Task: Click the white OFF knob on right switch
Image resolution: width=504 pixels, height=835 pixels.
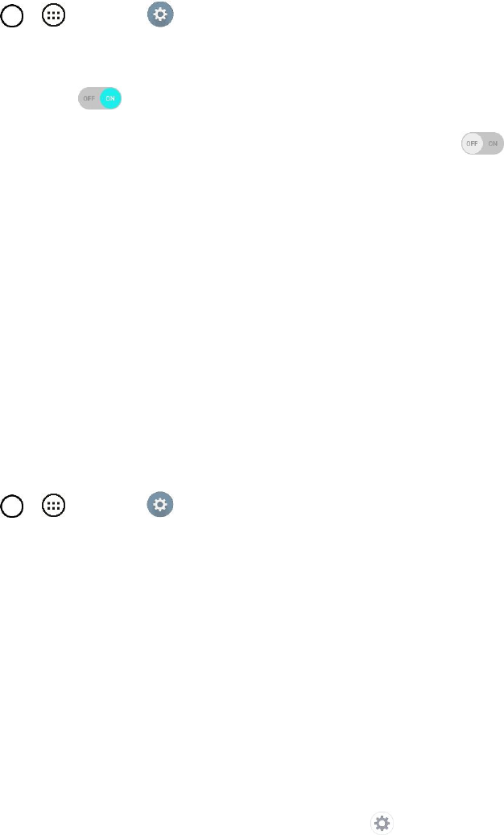Action: [472, 143]
